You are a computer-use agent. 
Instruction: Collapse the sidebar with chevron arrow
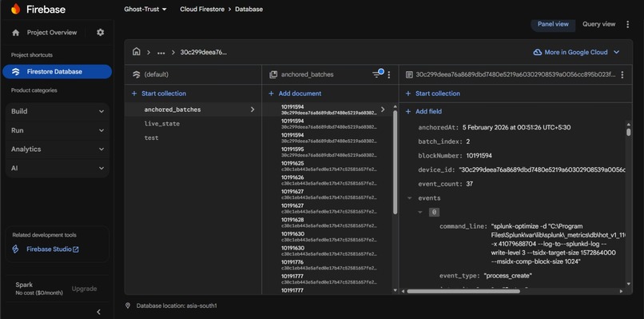coord(98,312)
